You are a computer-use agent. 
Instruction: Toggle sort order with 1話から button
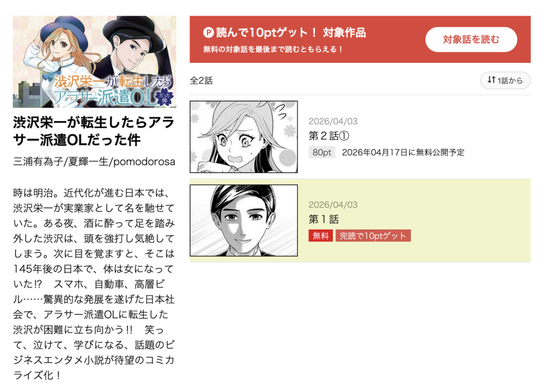(x=505, y=80)
